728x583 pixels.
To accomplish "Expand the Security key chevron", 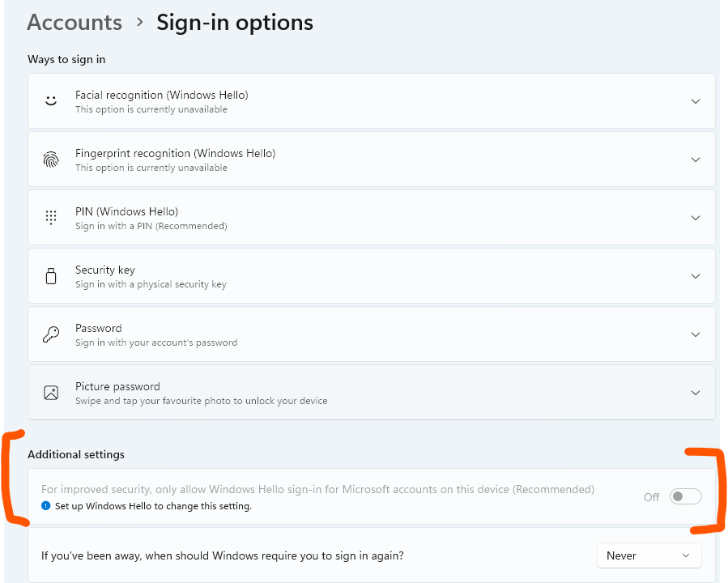I will pyautogui.click(x=695, y=276).
